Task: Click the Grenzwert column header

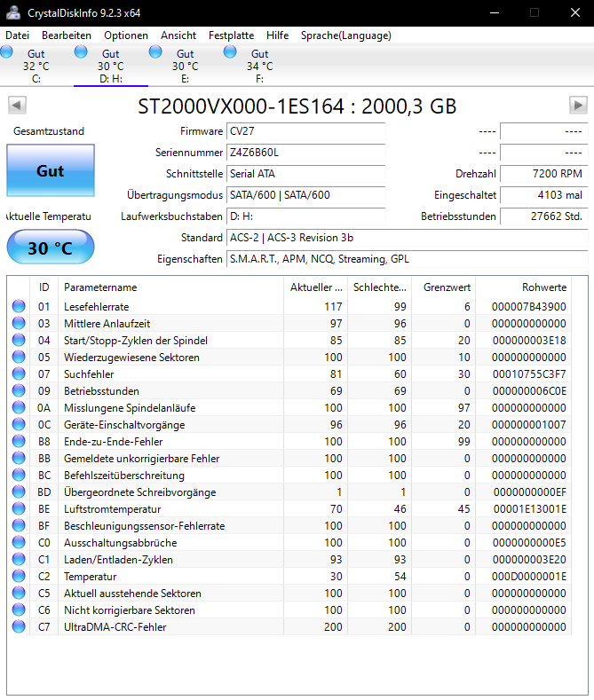Action: pyautogui.click(x=443, y=287)
